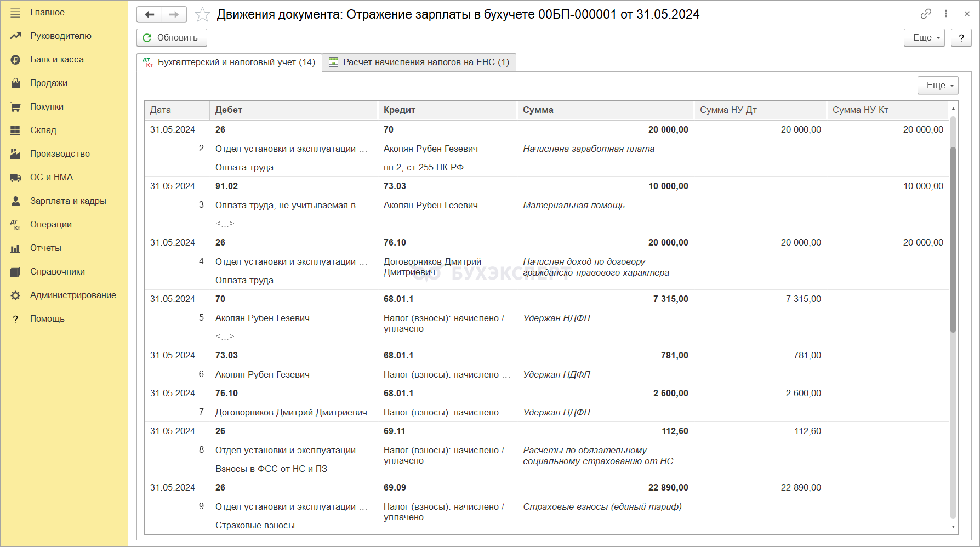Select the 22 890,00 amount in Сумма column

click(668, 488)
